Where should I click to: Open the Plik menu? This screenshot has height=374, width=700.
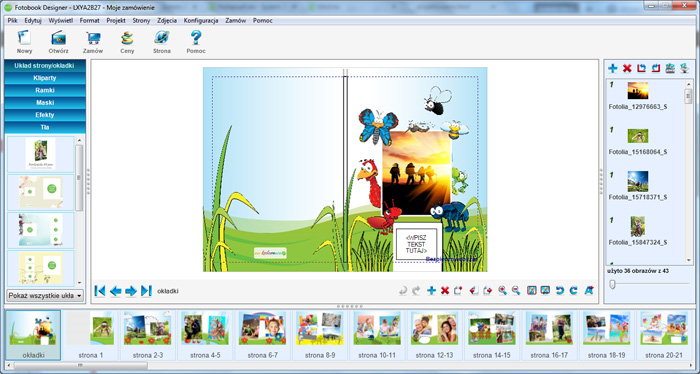pos(12,21)
